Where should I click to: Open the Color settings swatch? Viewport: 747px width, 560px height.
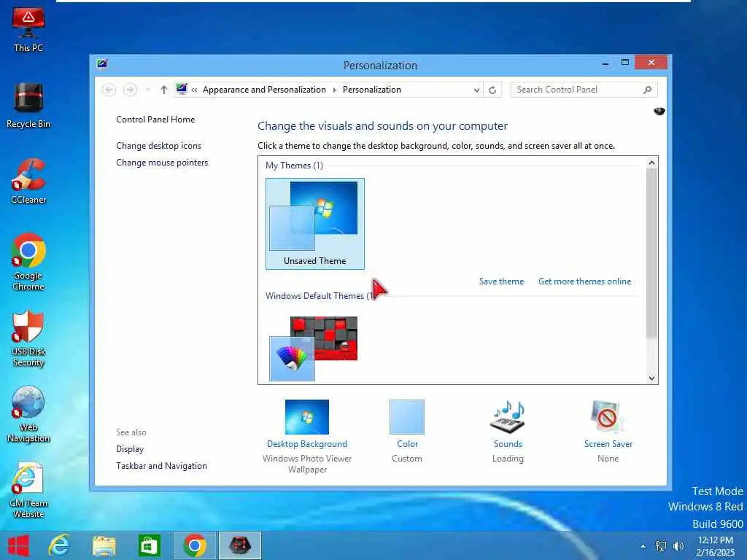[407, 424]
